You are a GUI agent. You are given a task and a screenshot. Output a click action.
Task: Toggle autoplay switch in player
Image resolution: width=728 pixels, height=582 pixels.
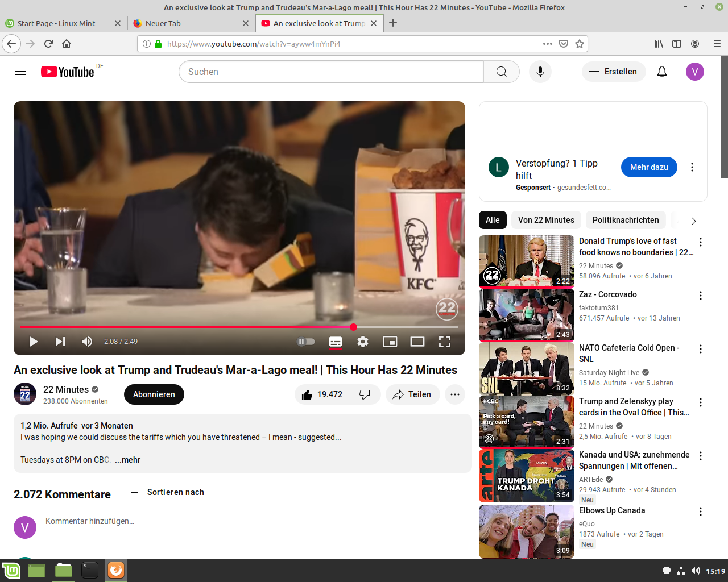tap(306, 342)
